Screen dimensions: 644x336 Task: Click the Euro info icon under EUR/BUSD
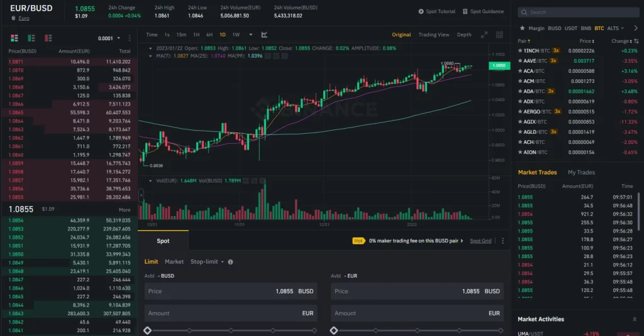tap(14, 18)
